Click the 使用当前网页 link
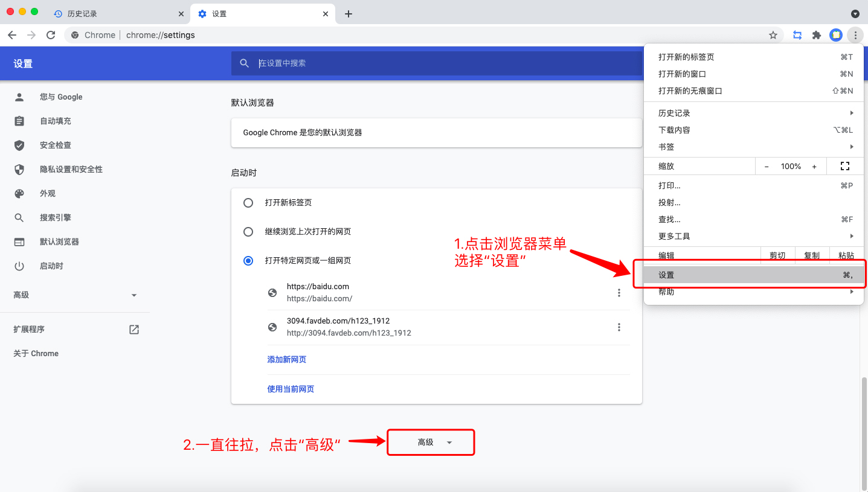Viewport: 868px width, 492px height. point(291,389)
